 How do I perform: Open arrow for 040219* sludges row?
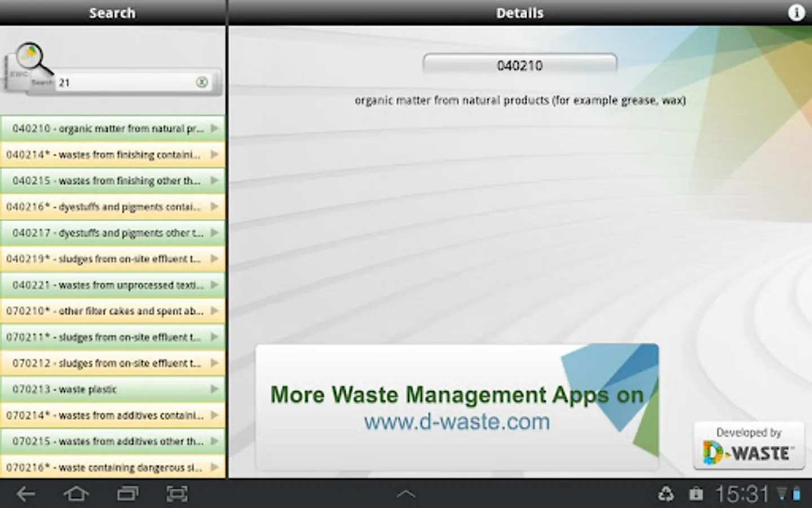click(214, 259)
